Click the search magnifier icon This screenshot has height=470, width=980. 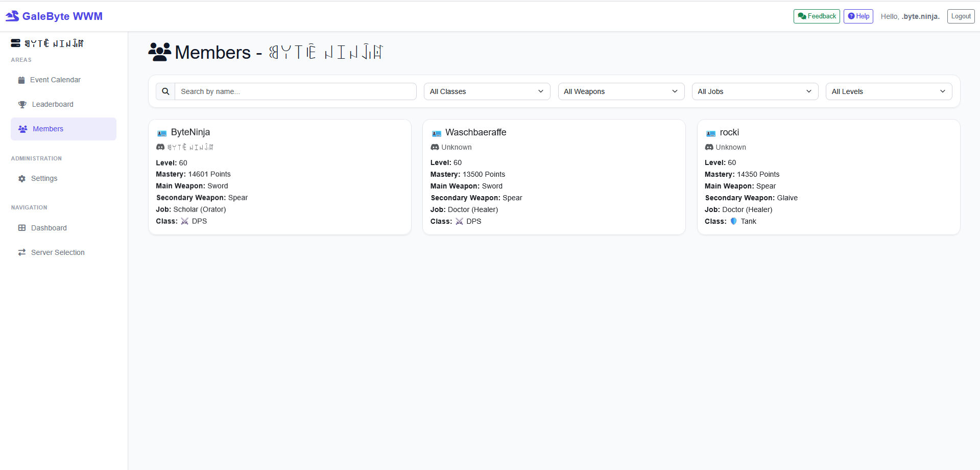coord(165,91)
